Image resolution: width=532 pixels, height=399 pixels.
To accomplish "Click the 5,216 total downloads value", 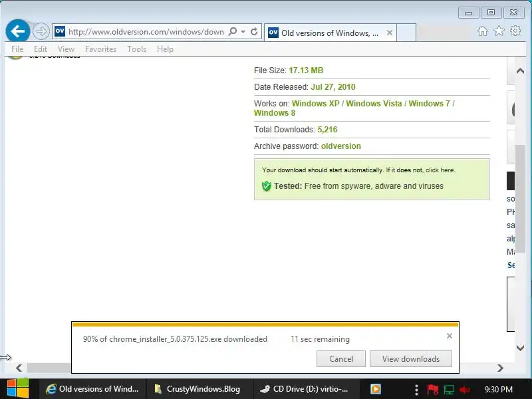I will (327, 130).
